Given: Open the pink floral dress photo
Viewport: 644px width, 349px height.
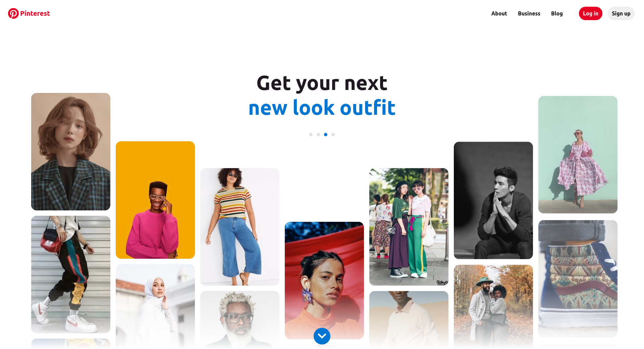Looking at the screenshot, I should click(578, 155).
